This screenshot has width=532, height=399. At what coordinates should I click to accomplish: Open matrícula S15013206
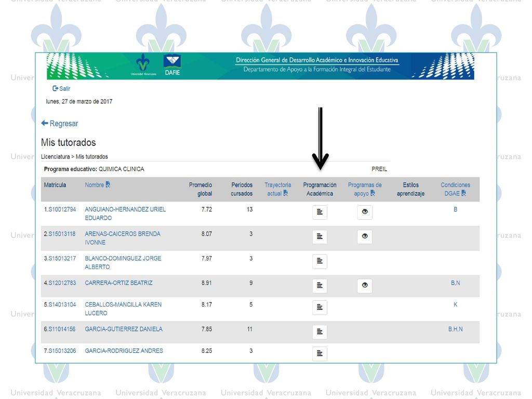[62, 351]
